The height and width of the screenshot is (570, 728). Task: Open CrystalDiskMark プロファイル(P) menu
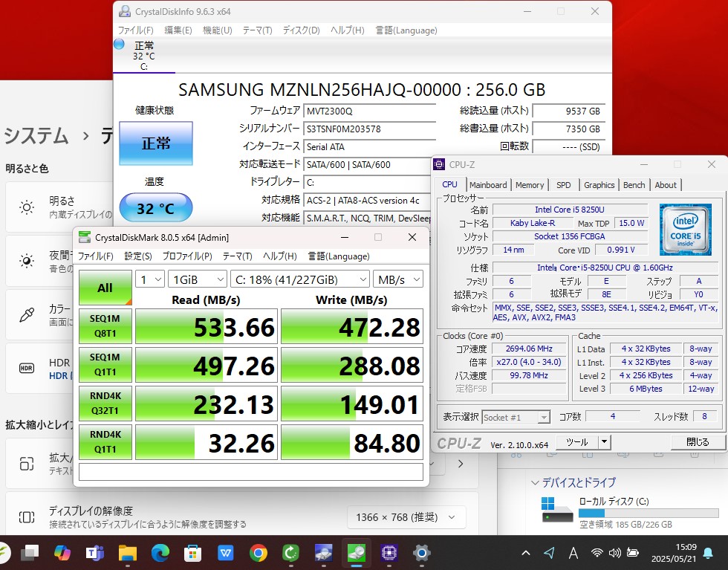coord(187,256)
